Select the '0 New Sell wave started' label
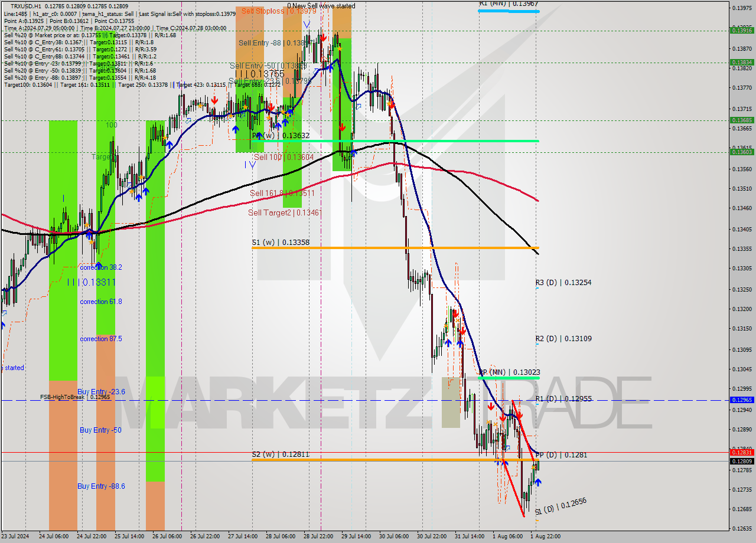This screenshot has width=756, height=543. point(321,6)
